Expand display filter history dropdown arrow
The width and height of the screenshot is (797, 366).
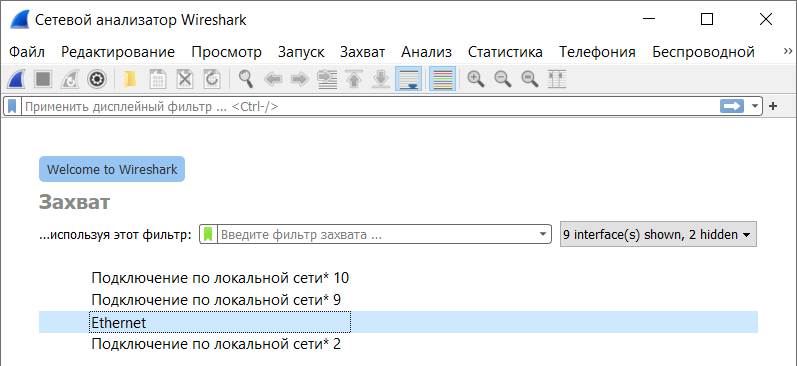coord(755,106)
